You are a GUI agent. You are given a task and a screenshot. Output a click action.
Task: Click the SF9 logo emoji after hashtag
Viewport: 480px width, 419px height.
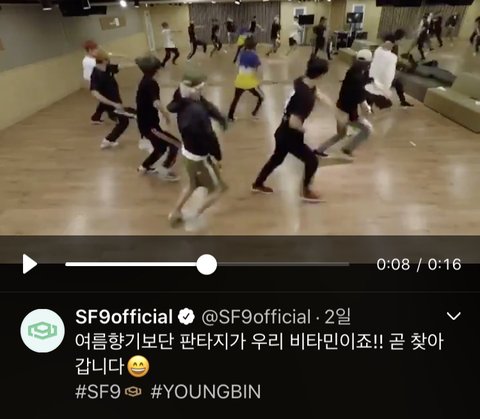click(x=133, y=392)
